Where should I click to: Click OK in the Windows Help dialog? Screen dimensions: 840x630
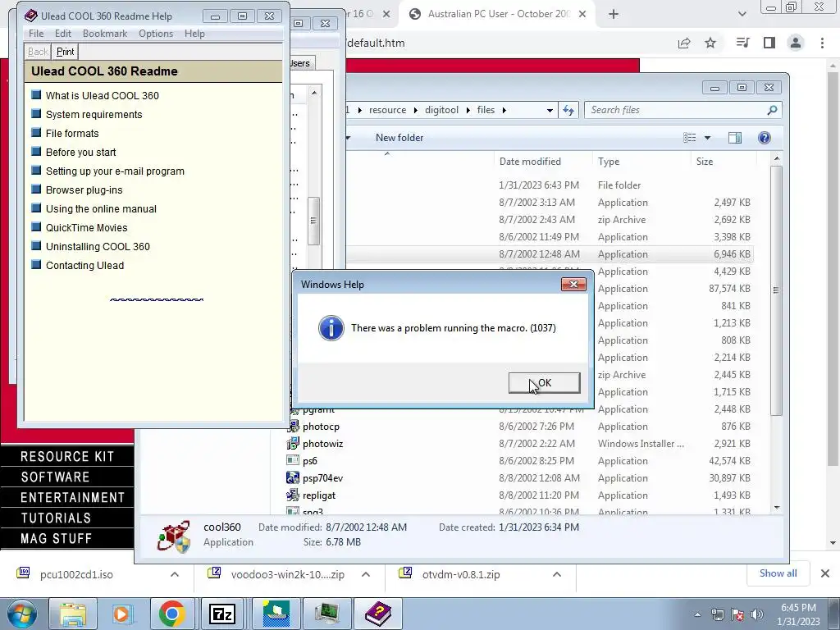545,383
